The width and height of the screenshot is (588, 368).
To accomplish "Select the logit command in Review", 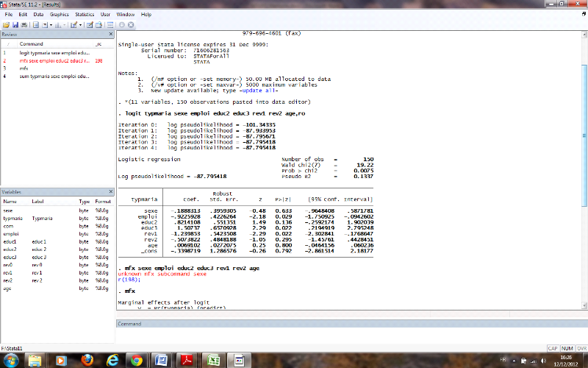I will click(44, 52).
